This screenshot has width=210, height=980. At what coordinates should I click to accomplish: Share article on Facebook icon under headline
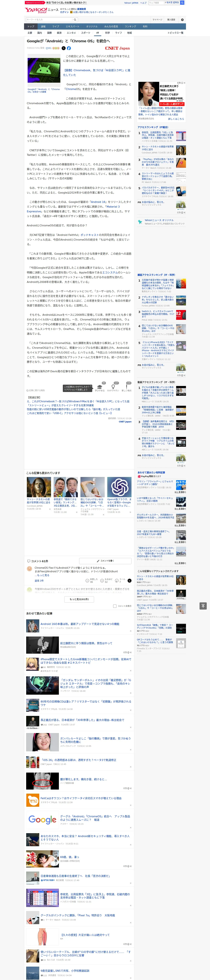pos(69,48)
